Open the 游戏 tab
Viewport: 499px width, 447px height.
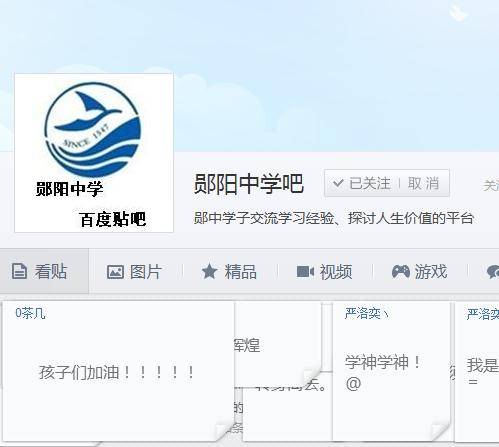pyautogui.click(x=419, y=271)
